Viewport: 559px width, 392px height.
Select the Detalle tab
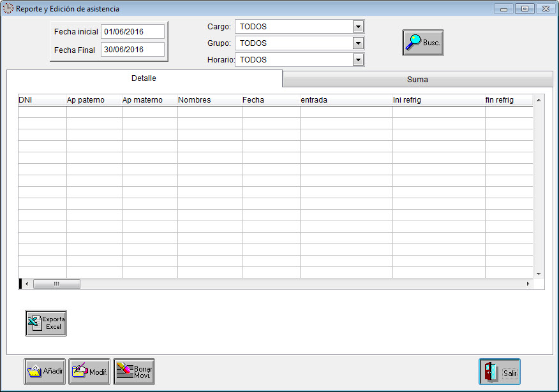click(144, 78)
